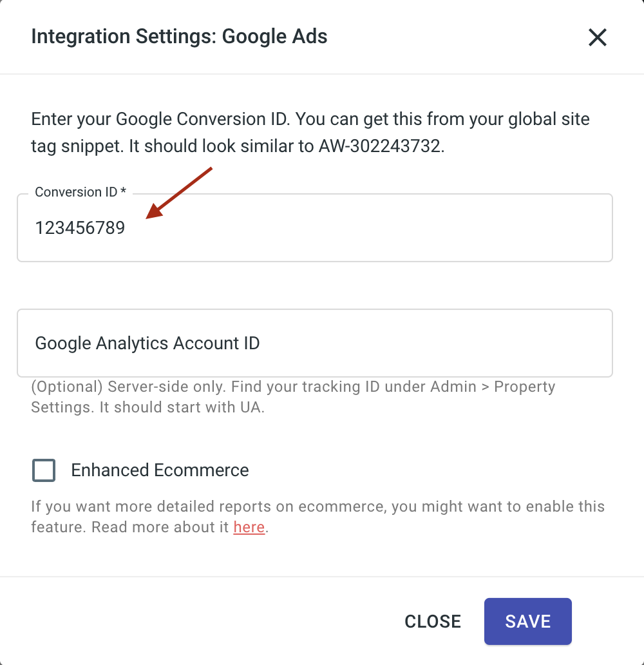Click the required asterisk beside Conversion ID

[x=123, y=192]
